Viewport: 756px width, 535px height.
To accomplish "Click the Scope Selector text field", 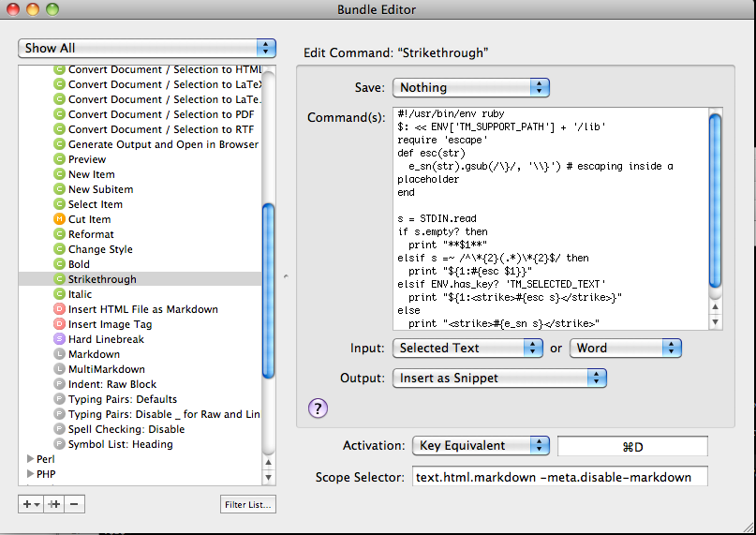I will (559, 477).
